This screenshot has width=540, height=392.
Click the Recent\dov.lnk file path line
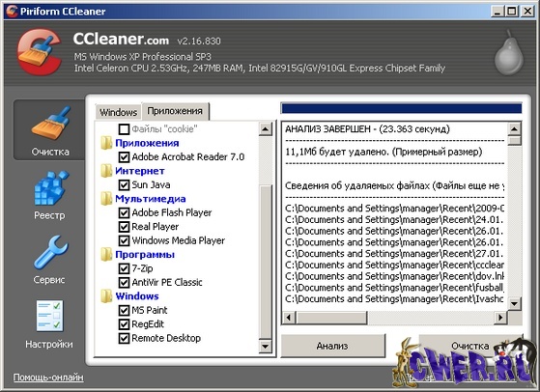[x=395, y=276]
